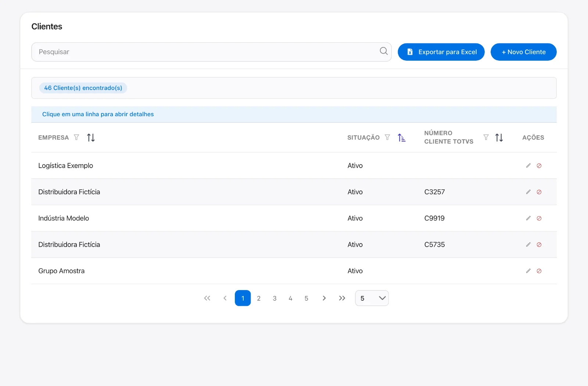
Task: Edit the Logística Exemplo client
Action: 528,165
